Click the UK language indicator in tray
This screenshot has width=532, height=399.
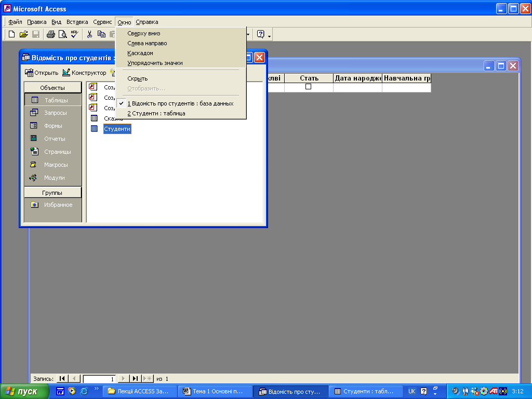[411, 391]
